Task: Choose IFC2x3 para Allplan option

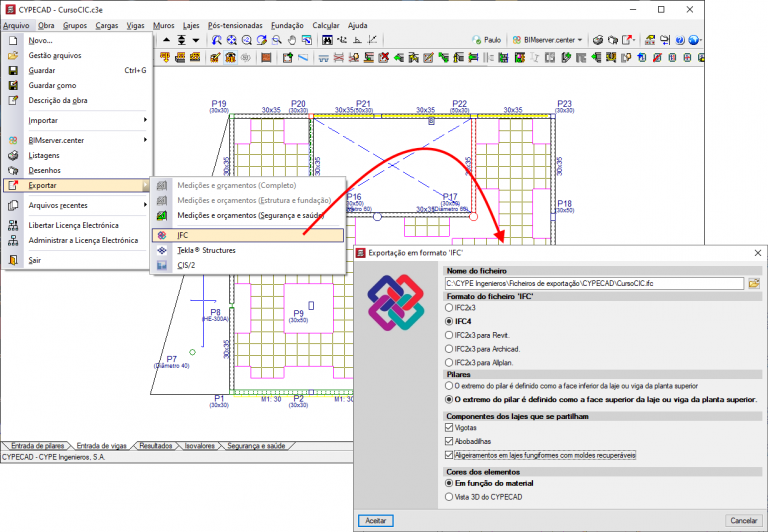Action: [x=449, y=363]
